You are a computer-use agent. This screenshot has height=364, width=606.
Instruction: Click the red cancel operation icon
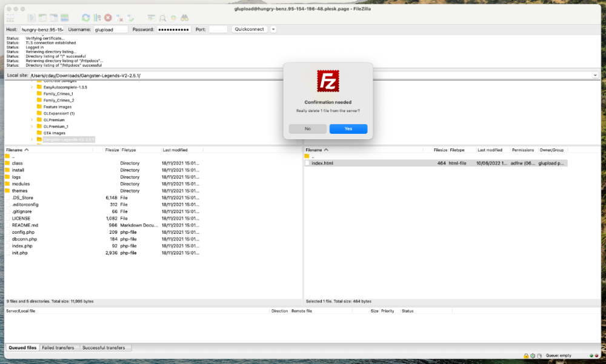point(108,18)
